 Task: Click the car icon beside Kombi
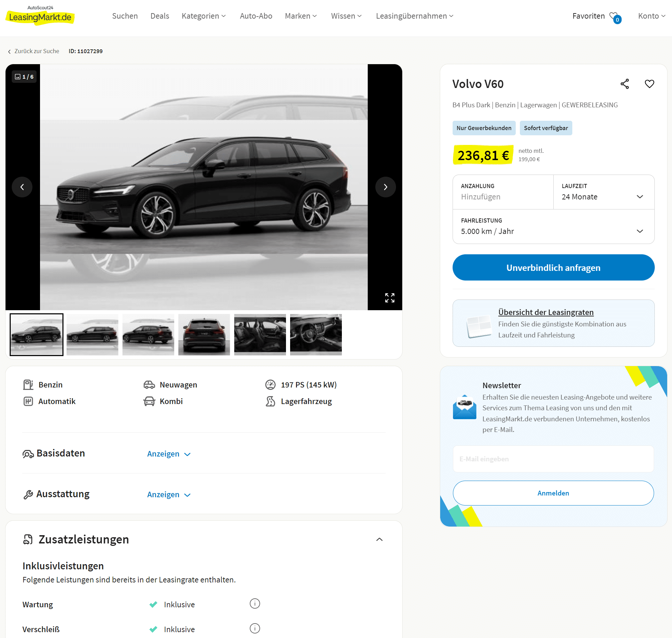pos(149,401)
